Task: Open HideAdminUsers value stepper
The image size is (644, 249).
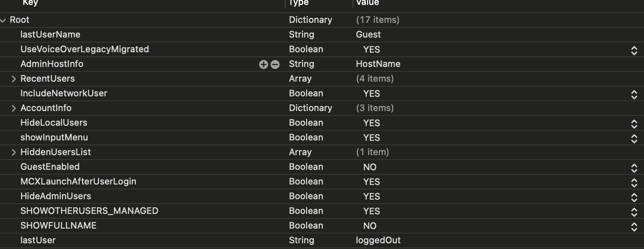Action: point(634,197)
